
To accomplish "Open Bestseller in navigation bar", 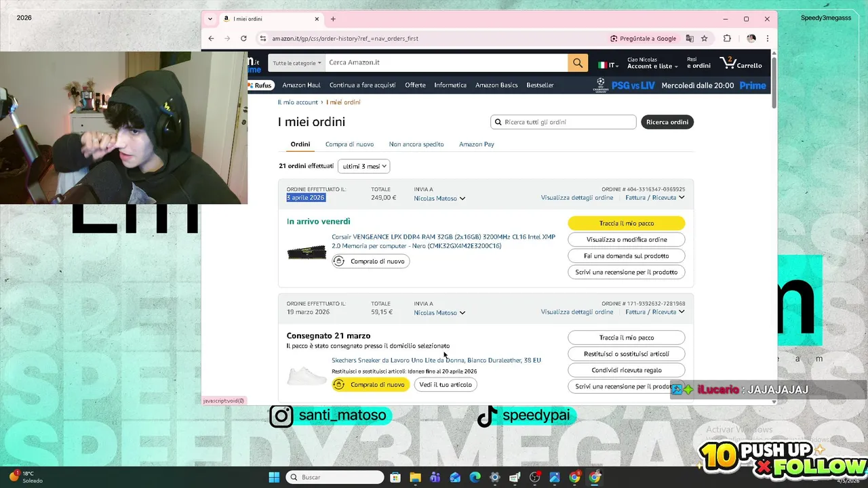I will tap(540, 85).
